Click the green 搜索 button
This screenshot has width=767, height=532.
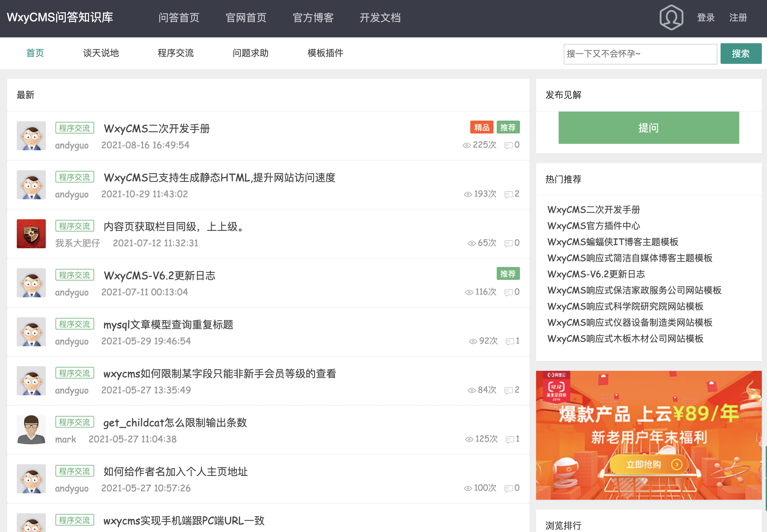pos(741,53)
